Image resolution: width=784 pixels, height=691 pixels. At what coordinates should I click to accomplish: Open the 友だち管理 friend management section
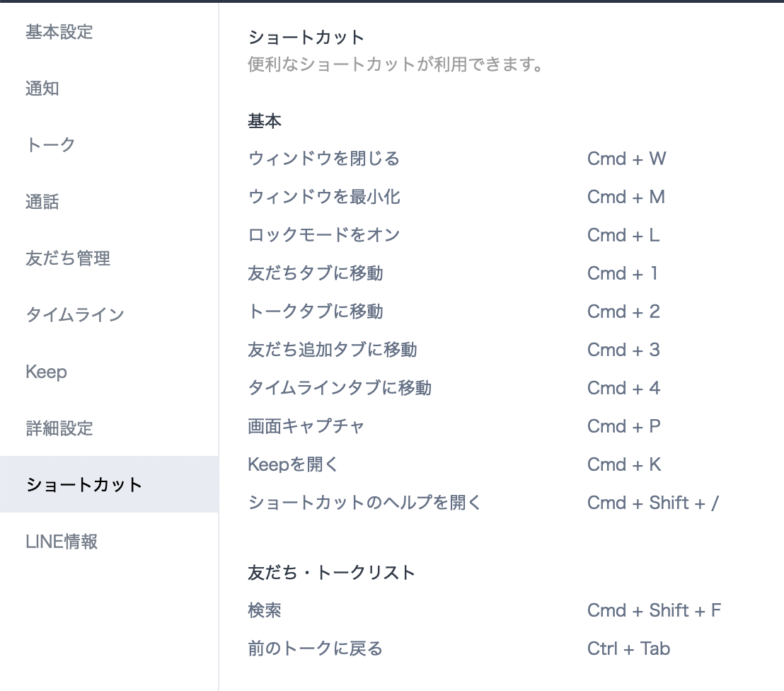click(x=68, y=259)
